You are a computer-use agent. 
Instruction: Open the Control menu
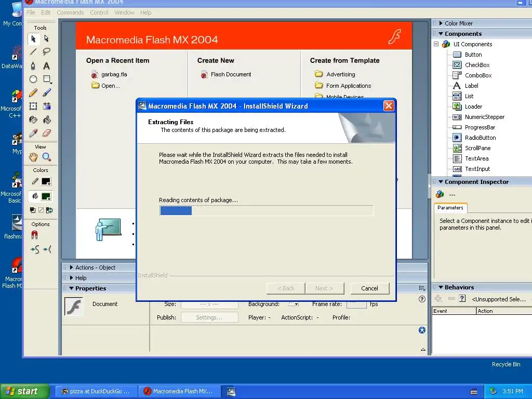click(x=99, y=12)
